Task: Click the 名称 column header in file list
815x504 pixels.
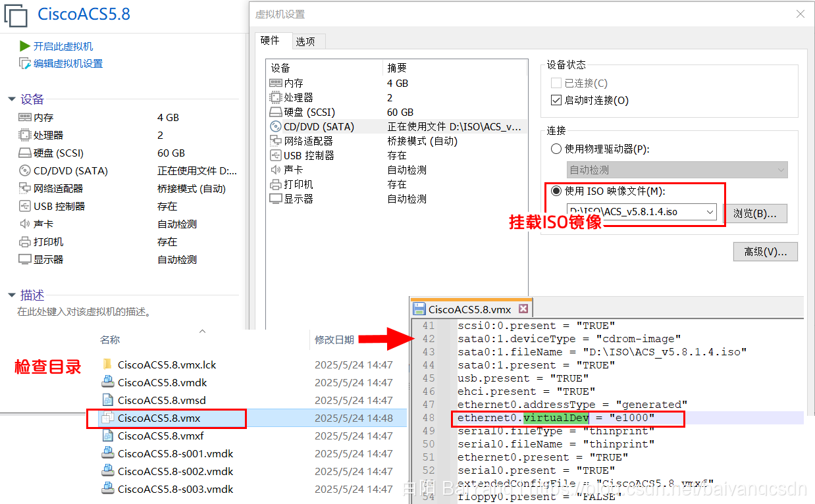Action: pos(110,340)
